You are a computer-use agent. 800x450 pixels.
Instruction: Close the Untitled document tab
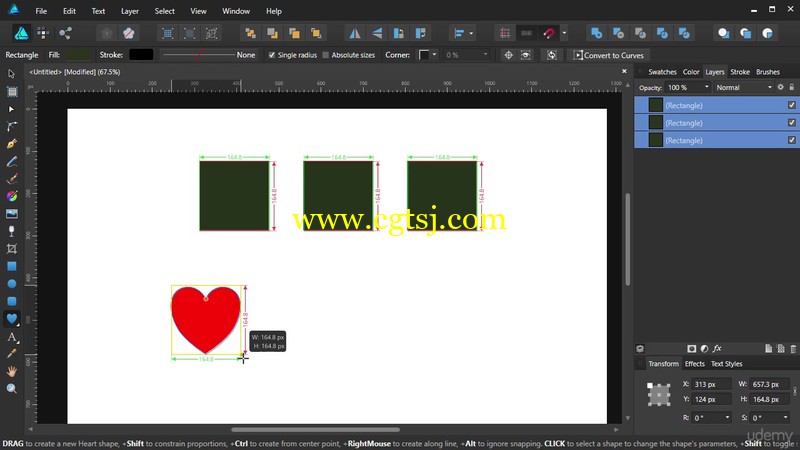(624, 71)
